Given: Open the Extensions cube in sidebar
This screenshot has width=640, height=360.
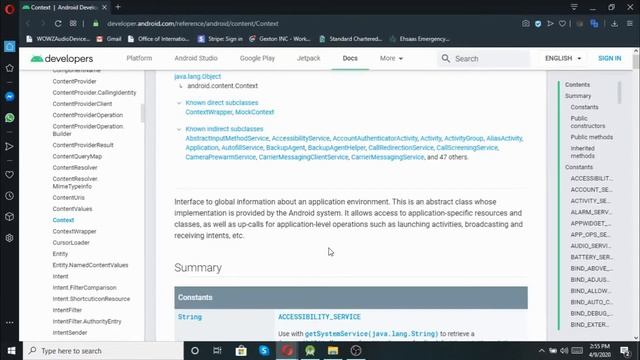Looking at the screenshot, I should [x=9, y=217].
